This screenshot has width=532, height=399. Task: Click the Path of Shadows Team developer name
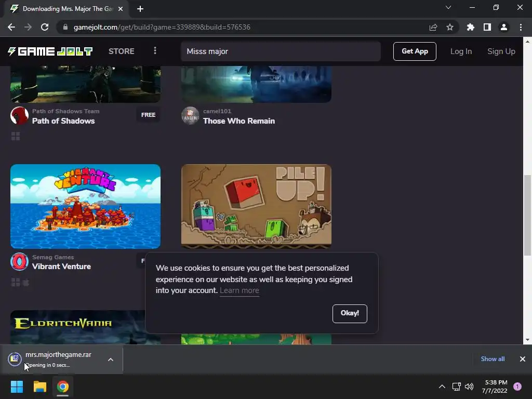66,111
